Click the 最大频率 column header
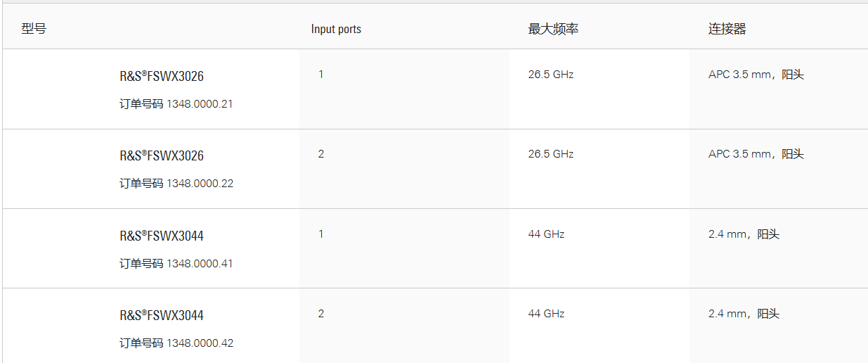Image resolution: width=868 pixels, height=363 pixels. click(x=553, y=29)
